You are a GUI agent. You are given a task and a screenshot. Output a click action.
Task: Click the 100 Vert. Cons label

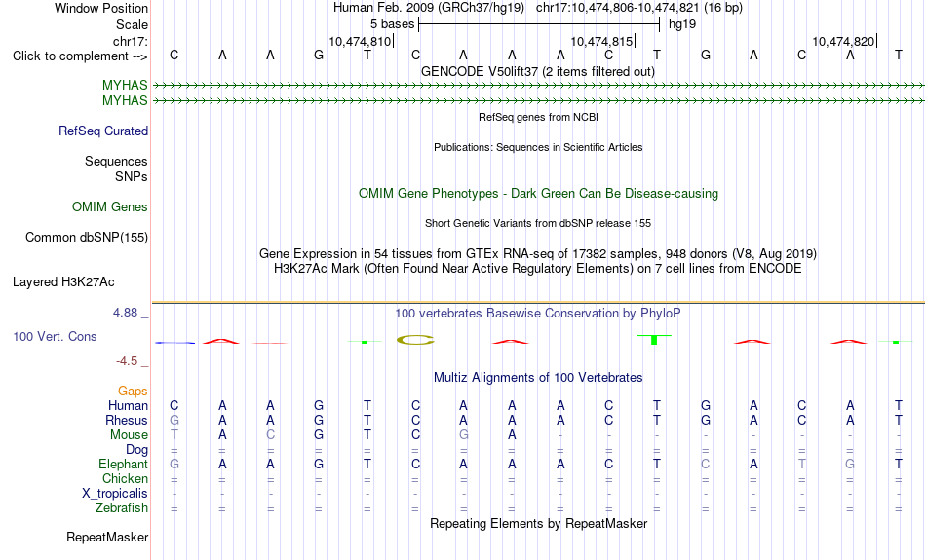55,336
